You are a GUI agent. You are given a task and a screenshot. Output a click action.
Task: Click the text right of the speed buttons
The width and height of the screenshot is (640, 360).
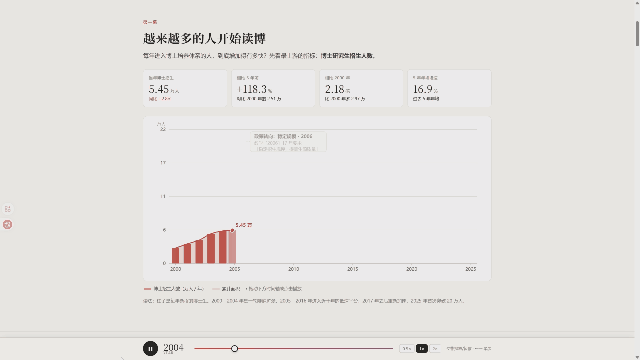tap(469, 349)
